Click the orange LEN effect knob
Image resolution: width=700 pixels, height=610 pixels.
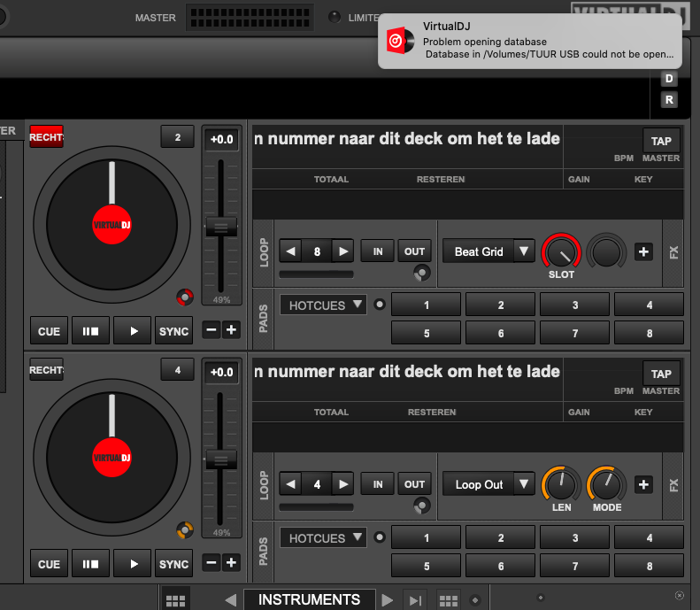561,485
